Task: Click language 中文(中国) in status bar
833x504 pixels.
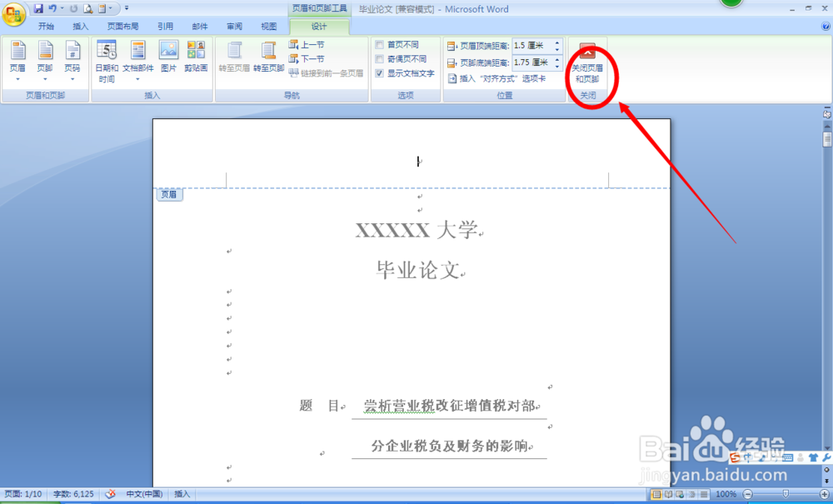Action: click(144, 494)
